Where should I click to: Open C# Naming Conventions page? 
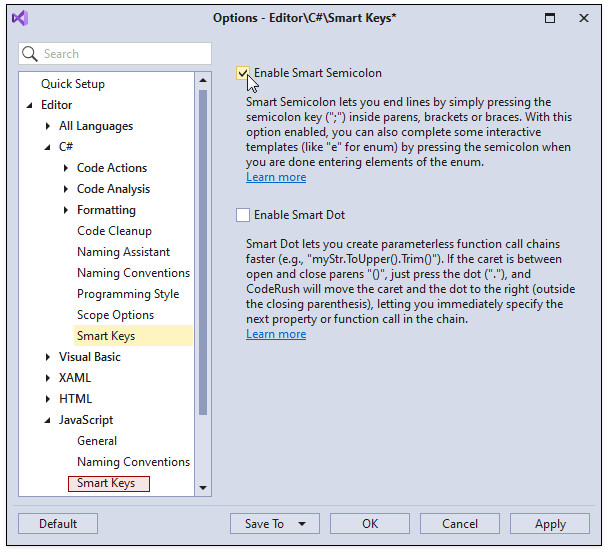click(x=133, y=273)
